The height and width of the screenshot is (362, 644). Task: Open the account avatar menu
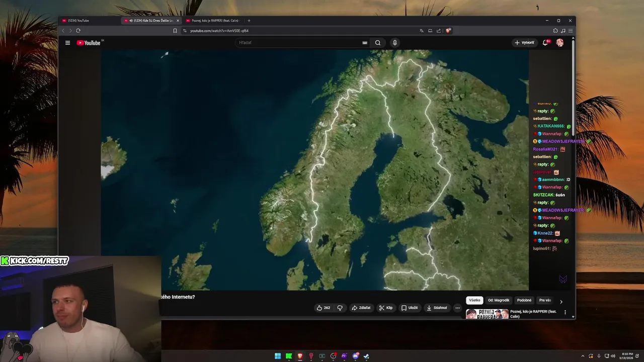tap(559, 43)
